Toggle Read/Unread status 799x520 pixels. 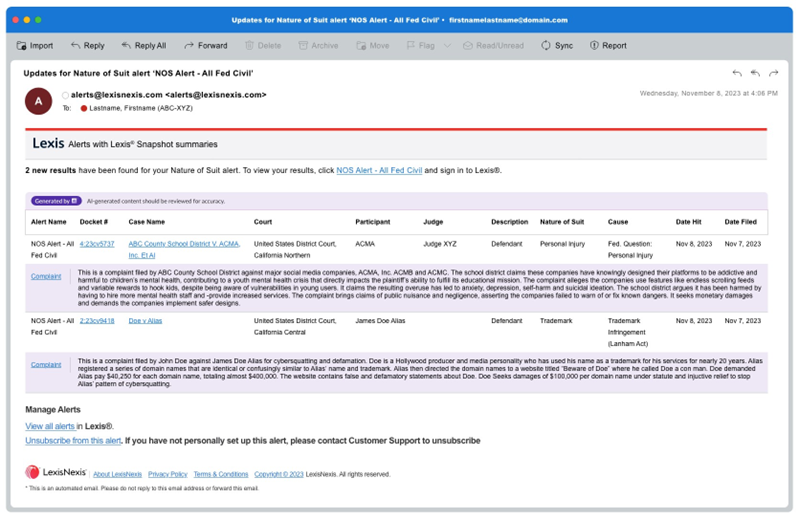(493, 45)
